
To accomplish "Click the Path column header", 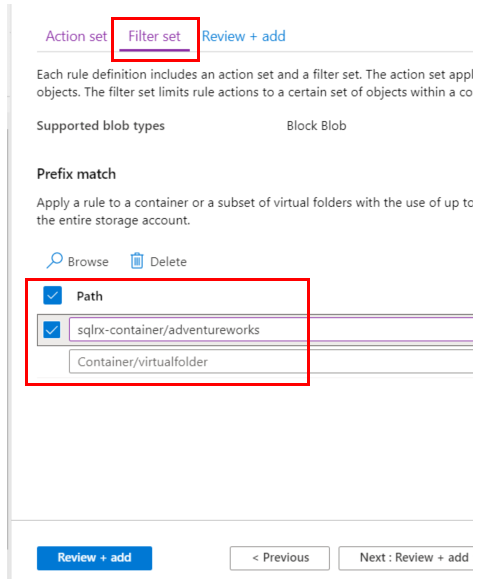I will coord(89,296).
